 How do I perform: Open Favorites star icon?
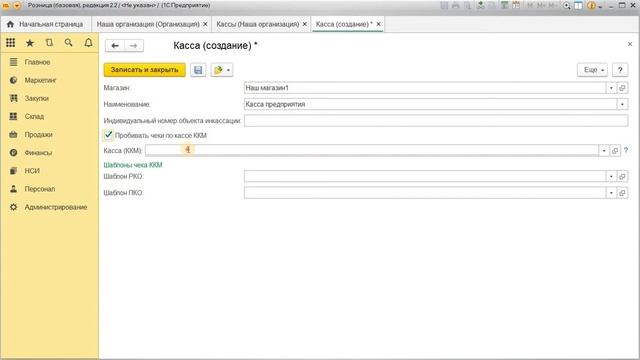click(x=30, y=43)
